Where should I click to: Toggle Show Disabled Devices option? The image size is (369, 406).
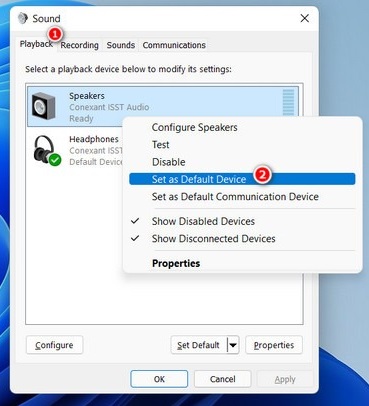[x=242, y=221]
